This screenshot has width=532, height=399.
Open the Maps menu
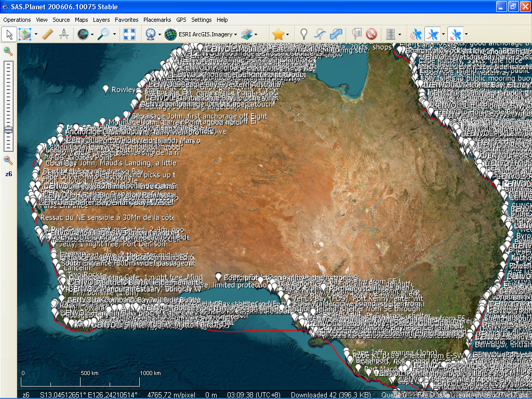(82, 20)
